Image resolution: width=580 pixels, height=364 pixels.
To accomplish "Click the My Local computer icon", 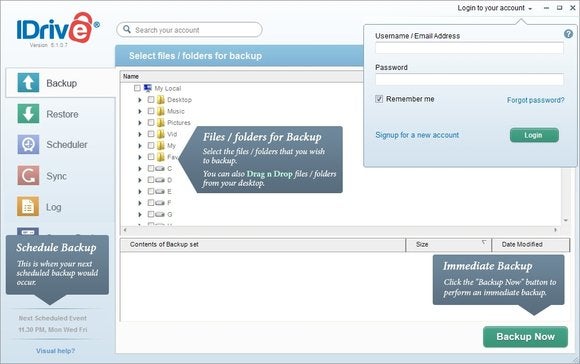I will coord(148,88).
